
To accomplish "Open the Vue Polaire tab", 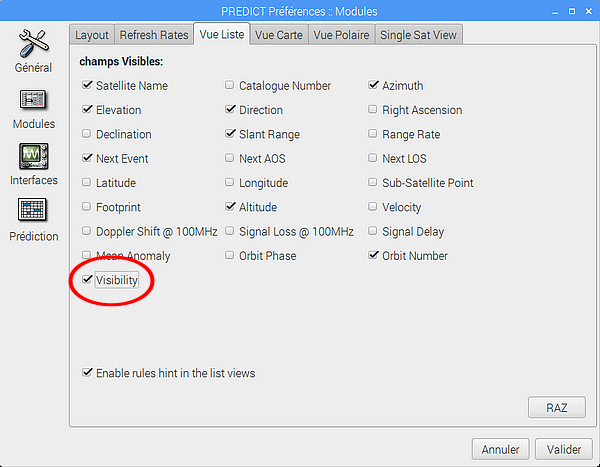I will pyautogui.click(x=341, y=35).
